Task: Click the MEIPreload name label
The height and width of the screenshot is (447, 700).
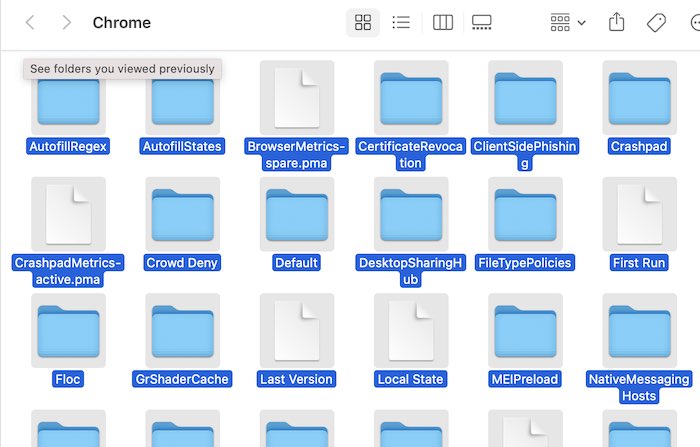Action: point(525,380)
